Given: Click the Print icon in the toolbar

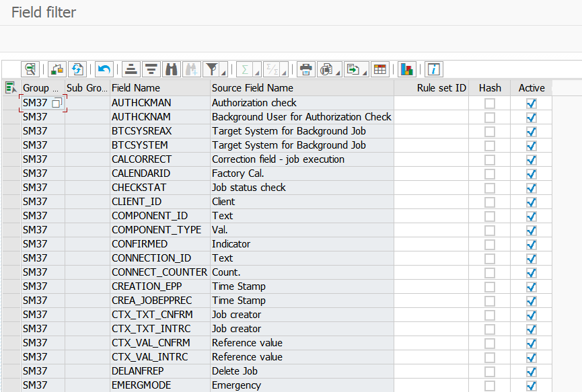Looking at the screenshot, I should [306, 69].
